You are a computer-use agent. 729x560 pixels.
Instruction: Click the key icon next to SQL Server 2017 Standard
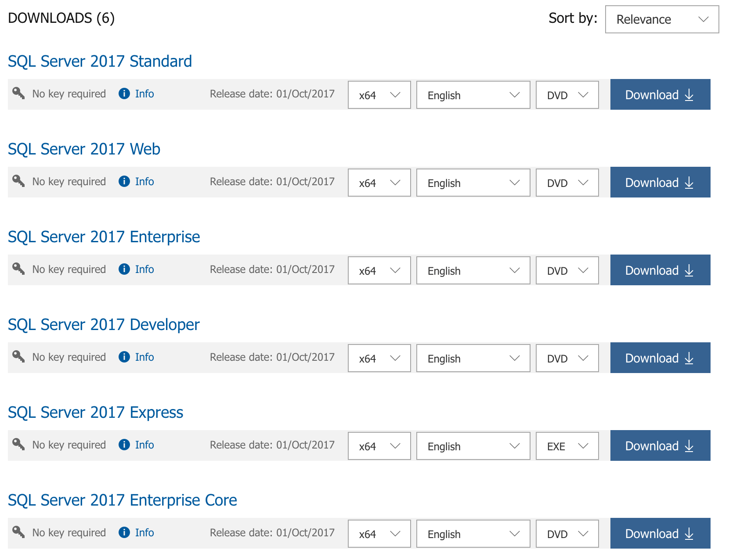click(18, 93)
